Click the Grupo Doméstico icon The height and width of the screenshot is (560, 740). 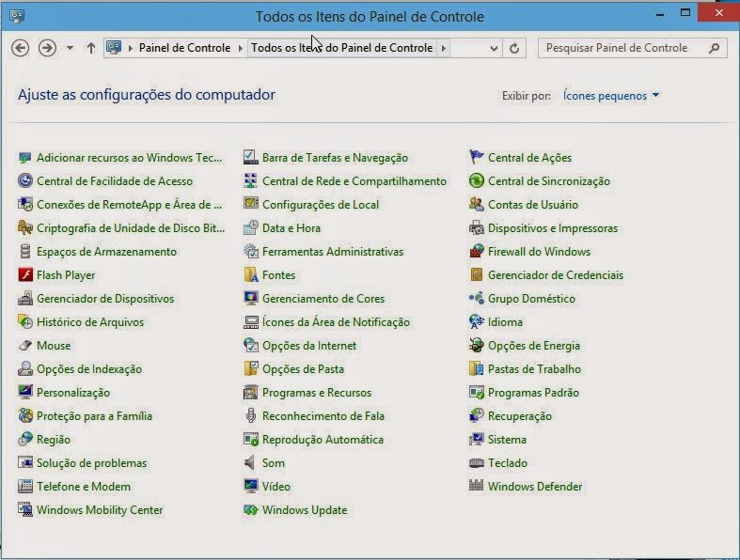tap(476, 298)
